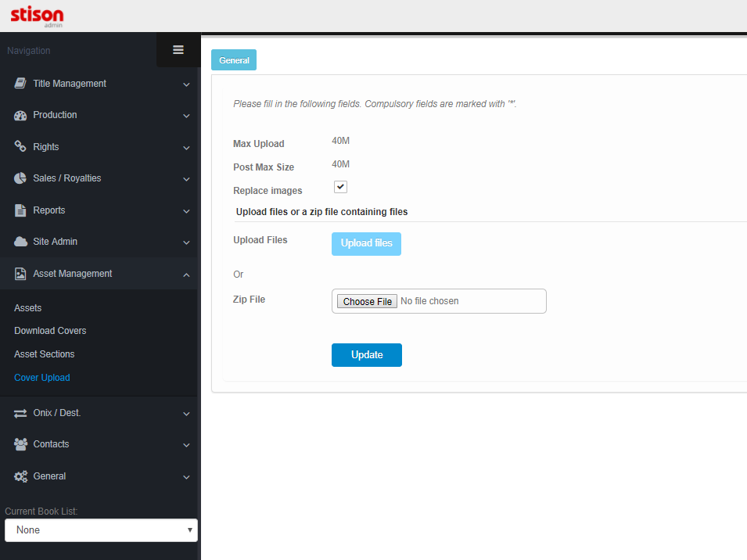Click the stison admin logo
The image size is (747, 560).
coord(37,16)
